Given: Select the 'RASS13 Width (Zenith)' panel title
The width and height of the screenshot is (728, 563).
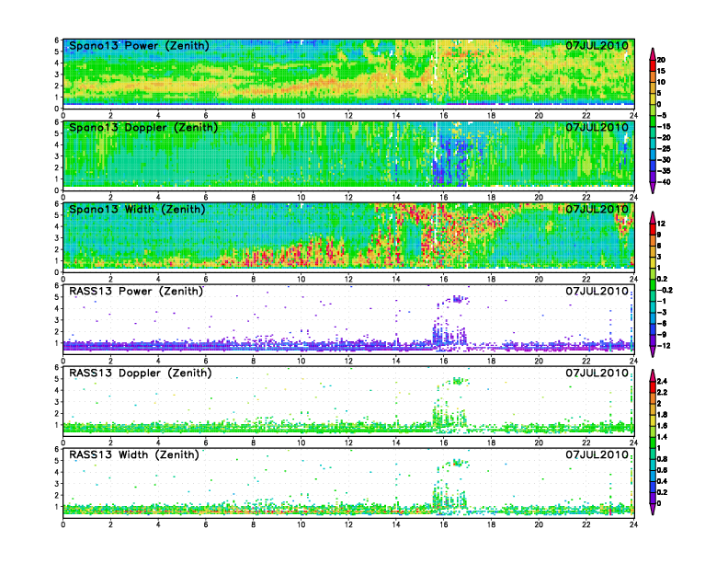Looking at the screenshot, I should point(134,454).
